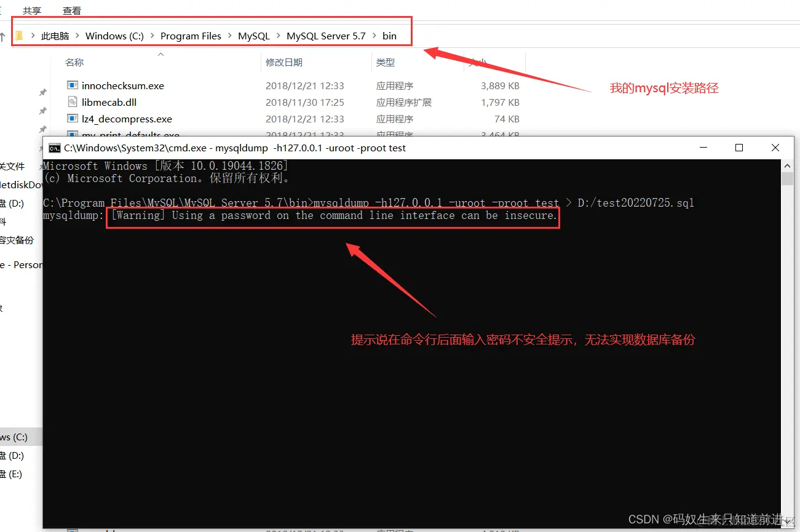Sort files by the 类型 column
800x532 pixels.
click(386, 63)
